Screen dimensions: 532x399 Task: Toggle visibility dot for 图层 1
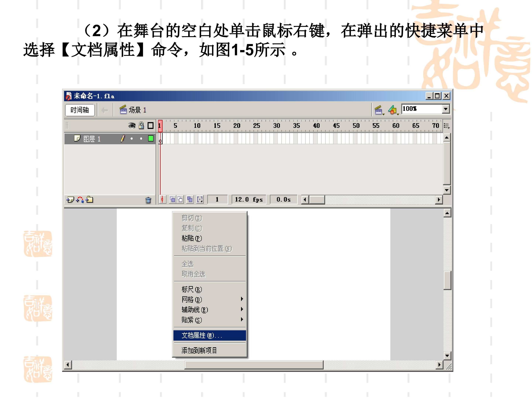(x=132, y=139)
